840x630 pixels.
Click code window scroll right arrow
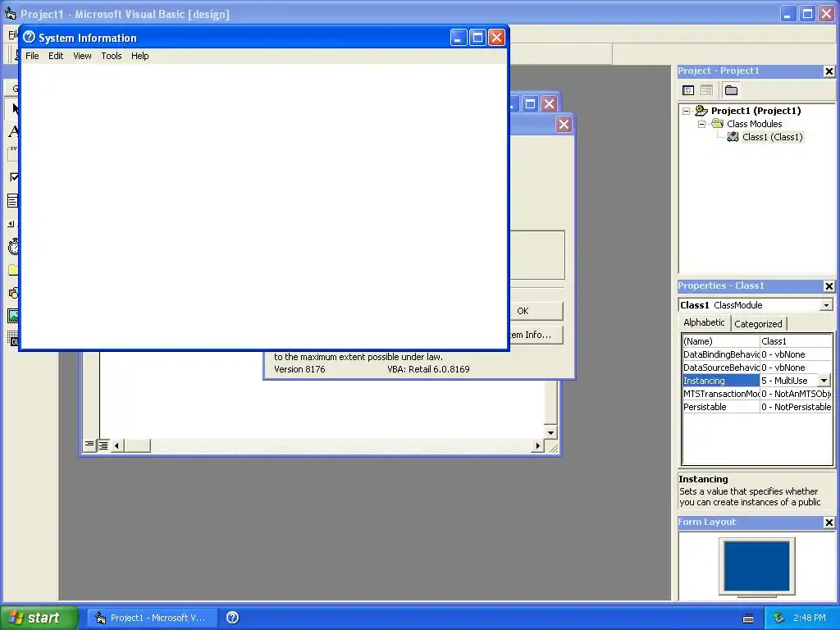[538, 445]
